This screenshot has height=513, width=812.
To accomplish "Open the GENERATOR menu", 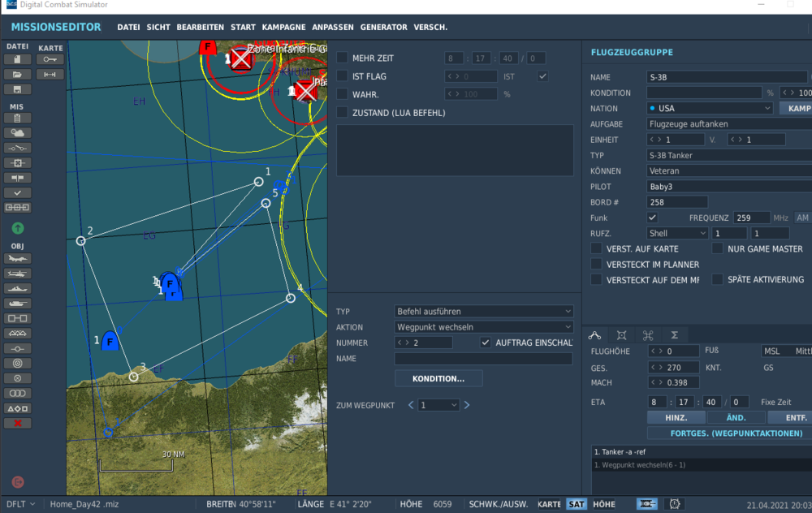I will tap(383, 27).
